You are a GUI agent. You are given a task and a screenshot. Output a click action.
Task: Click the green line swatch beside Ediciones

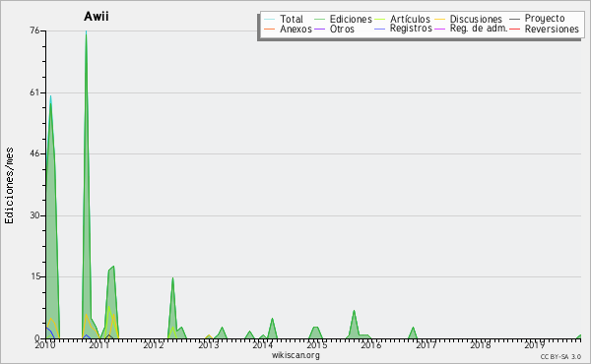point(319,19)
